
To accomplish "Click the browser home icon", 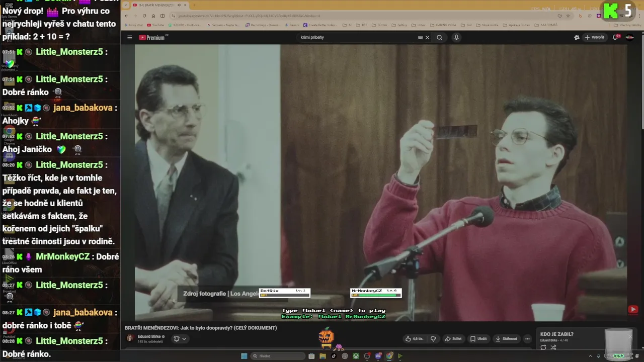I will point(153,16).
